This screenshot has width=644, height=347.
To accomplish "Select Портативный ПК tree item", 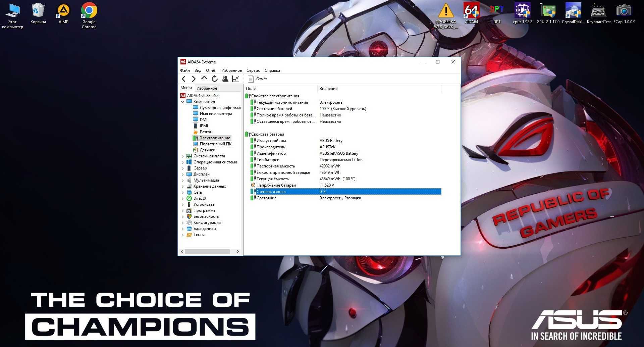I will pyautogui.click(x=212, y=144).
